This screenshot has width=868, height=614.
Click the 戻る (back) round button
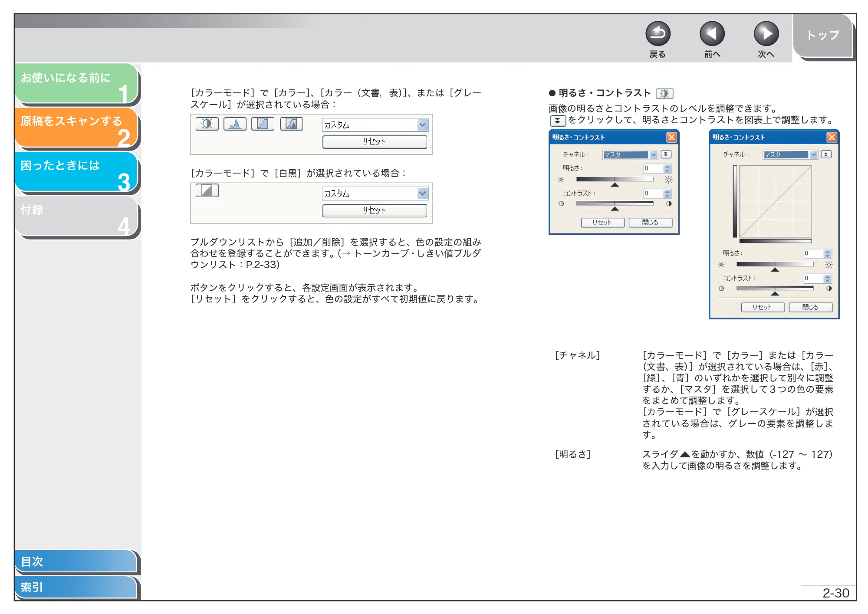tap(658, 34)
